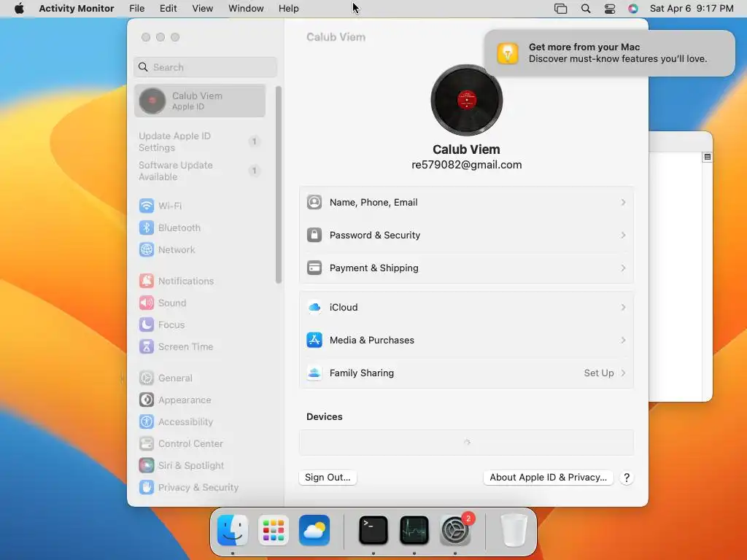Open Terminal from the Dock
This screenshot has height=560, width=747.
coord(373,530)
